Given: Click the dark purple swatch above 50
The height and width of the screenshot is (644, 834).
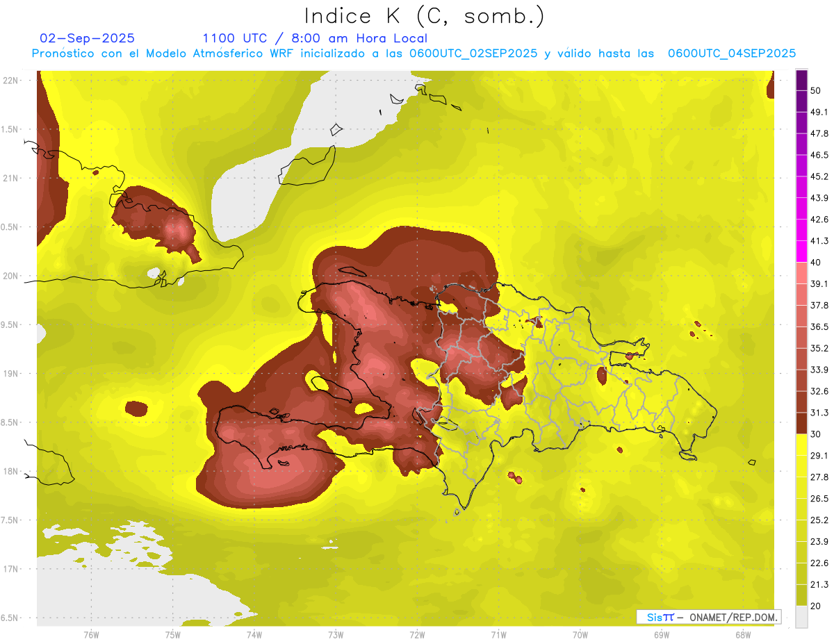Looking at the screenshot, I should pyautogui.click(x=801, y=81).
